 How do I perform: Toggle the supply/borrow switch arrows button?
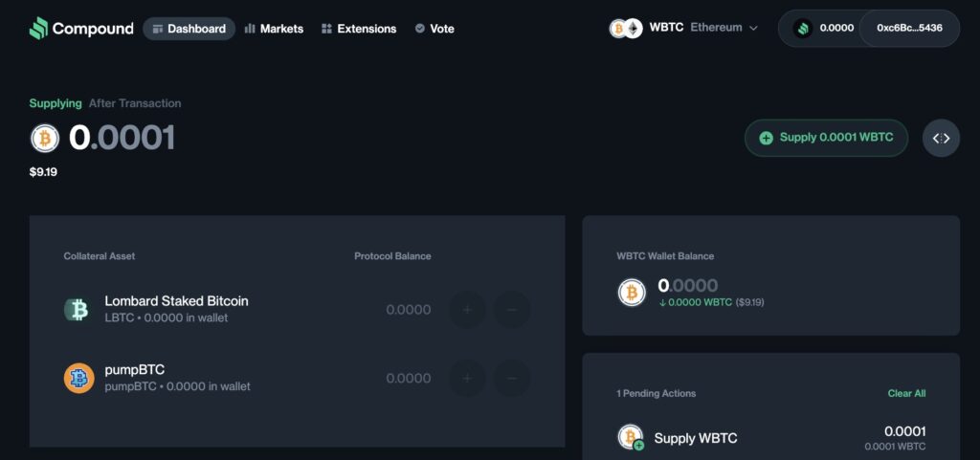click(x=942, y=139)
